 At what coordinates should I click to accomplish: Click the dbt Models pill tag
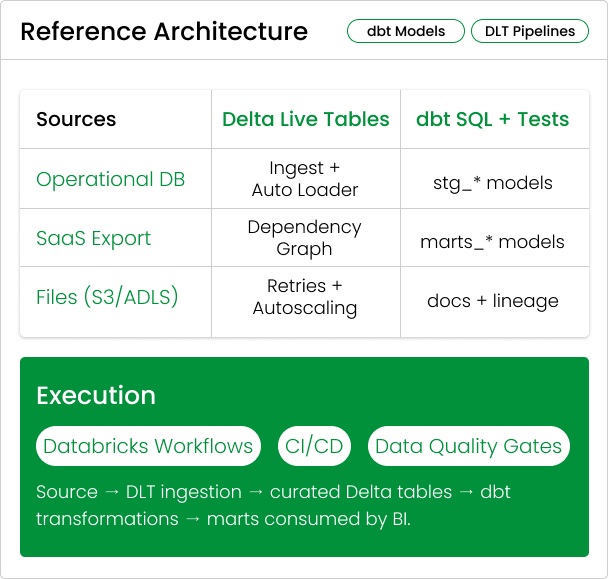[406, 31]
